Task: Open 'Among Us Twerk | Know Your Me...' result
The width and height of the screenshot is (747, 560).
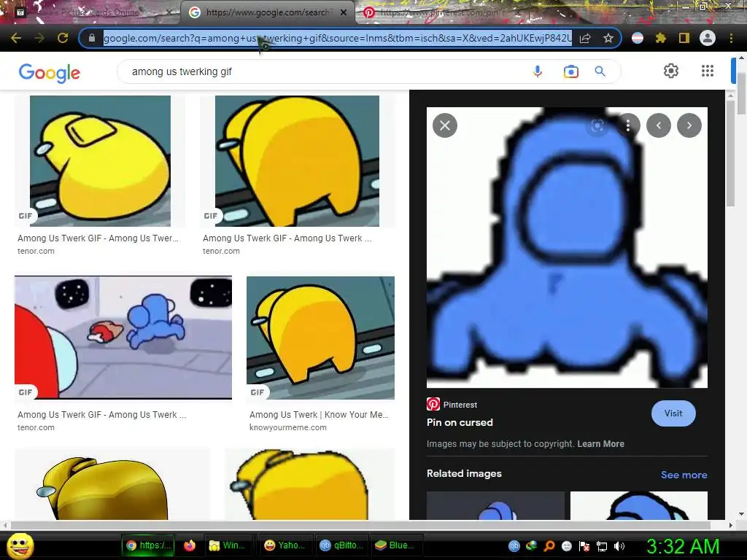Action: pos(319,415)
